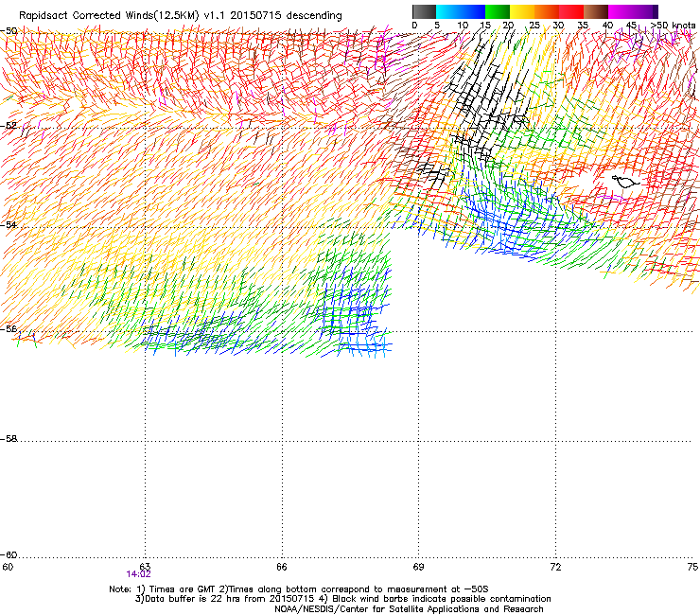Image resolution: width=700 pixels, height=615 pixels.
Task: Click the latitude label '-56'
Action: [9, 328]
